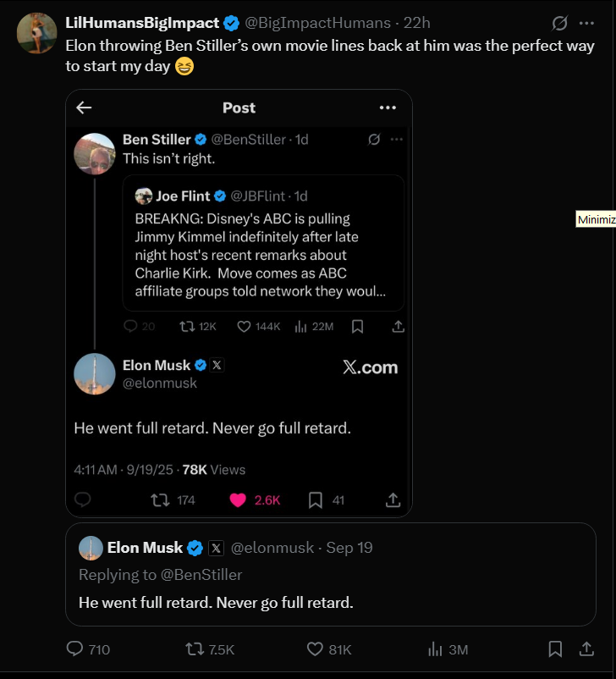Click the Sep 19 timestamp on quoted post
The image size is (616, 679).
coord(349,548)
